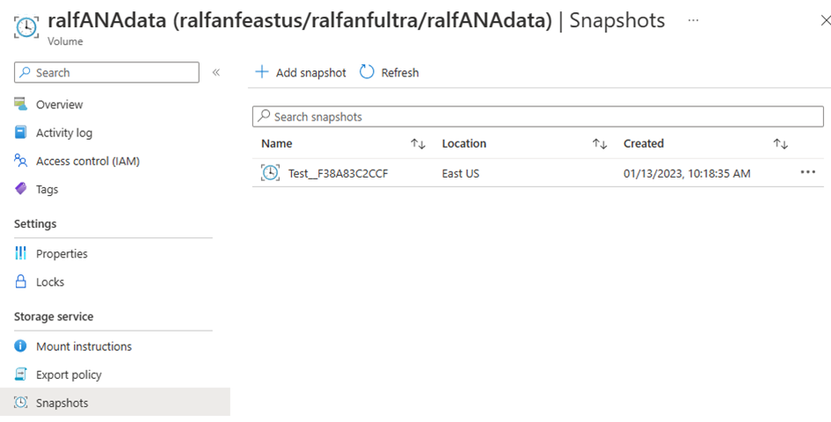The height and width of the screenshot is (422, 831).
Task: Click the Add snapshot plus icon
Action: (262, 72)
